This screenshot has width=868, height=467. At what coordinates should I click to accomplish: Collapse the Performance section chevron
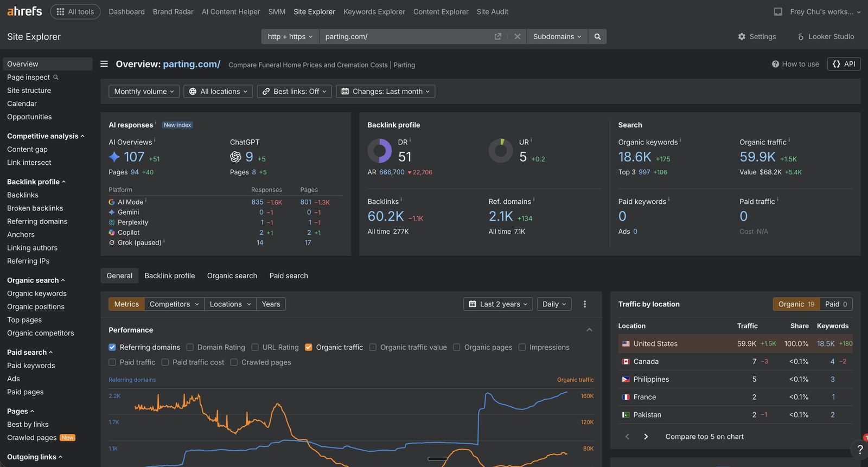click(589, 330)
